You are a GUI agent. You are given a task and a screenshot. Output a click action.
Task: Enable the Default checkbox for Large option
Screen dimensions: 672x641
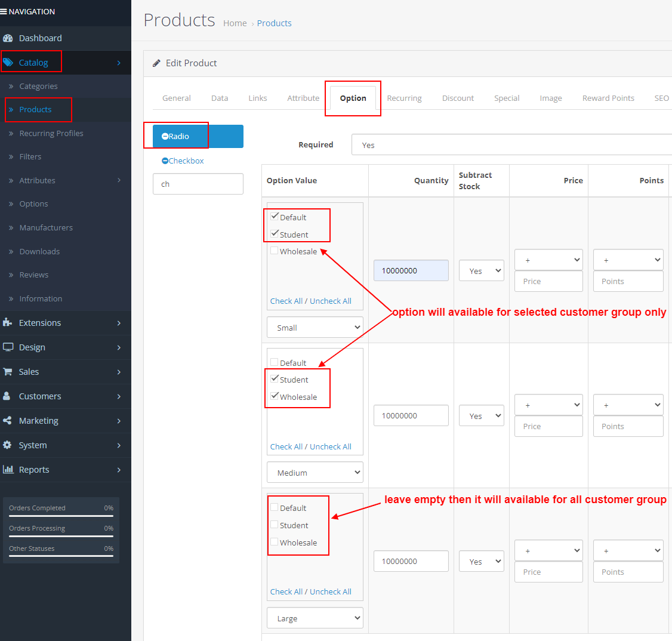point(275,507)
